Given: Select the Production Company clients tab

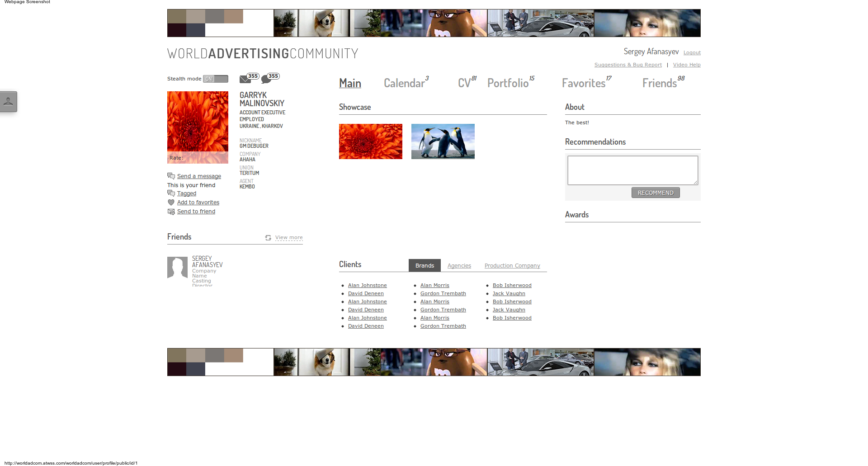Looking at the screenshot, I should pos(512,266).
